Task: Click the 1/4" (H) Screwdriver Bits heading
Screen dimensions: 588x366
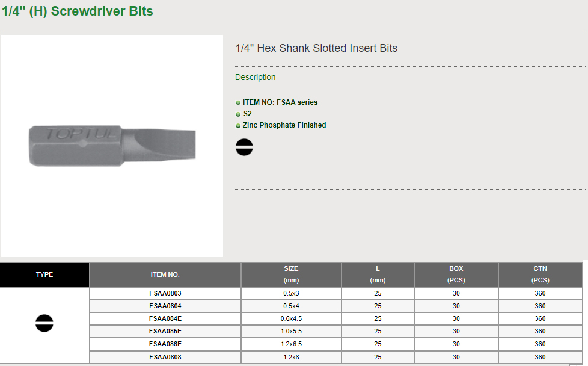Action: click(78, 11)
